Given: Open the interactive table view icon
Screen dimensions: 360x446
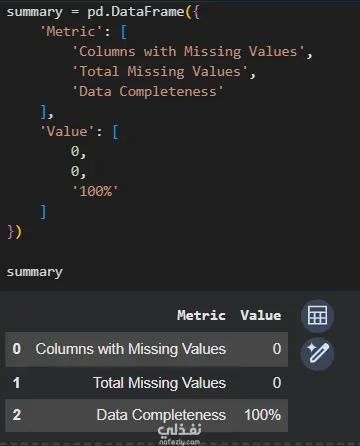Looking at the screenshot, I should tap(317, 316).
